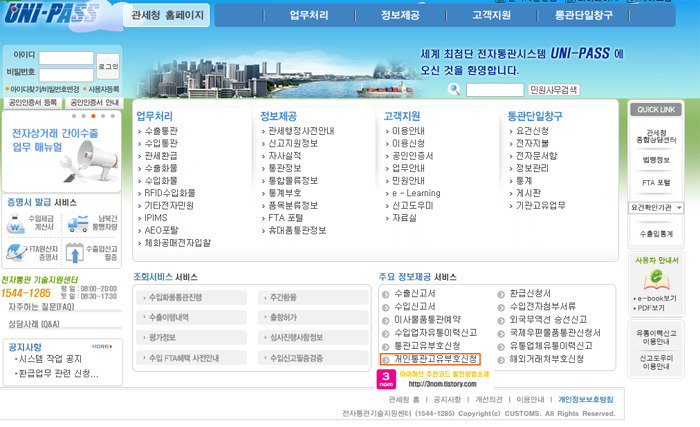Screen dimensions: 700x427
Task: Click the magnifier search icon
Action: tap(454, 89)
